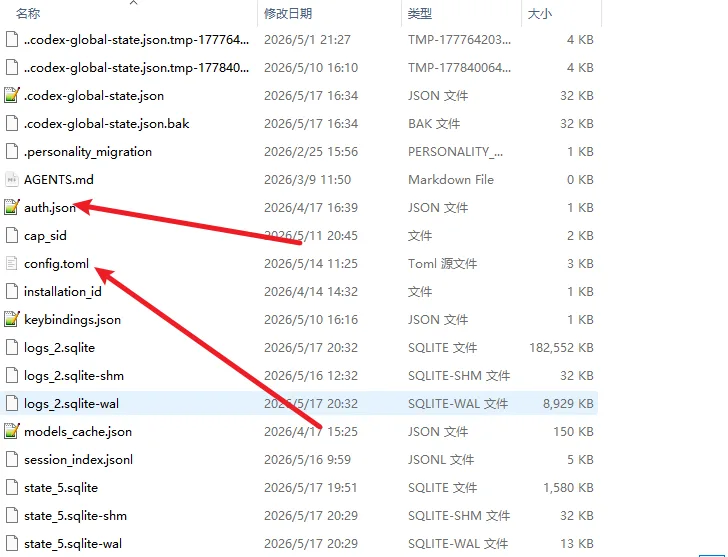Image resolution: width=728 pixels, height=557 pixels.
Task: Click the date 2026/5/17 19:51
Action: (x=311, y=487)
